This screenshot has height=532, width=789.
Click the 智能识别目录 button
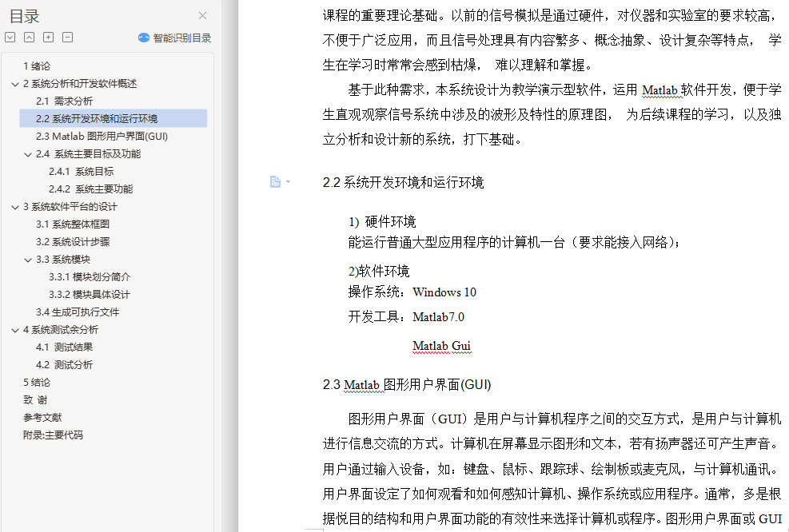click(x=174, y=38)
